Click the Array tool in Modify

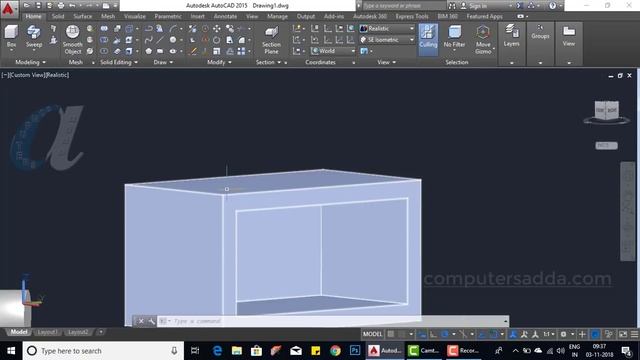coord(241,51)
